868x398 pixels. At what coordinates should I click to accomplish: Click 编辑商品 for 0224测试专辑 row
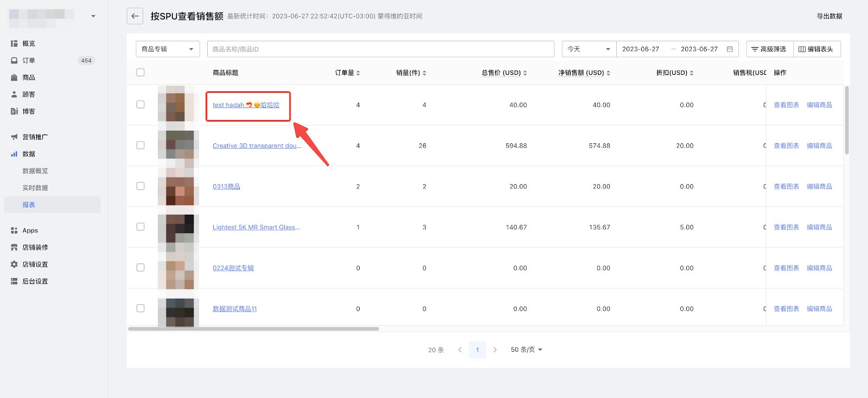pos(819,268)
